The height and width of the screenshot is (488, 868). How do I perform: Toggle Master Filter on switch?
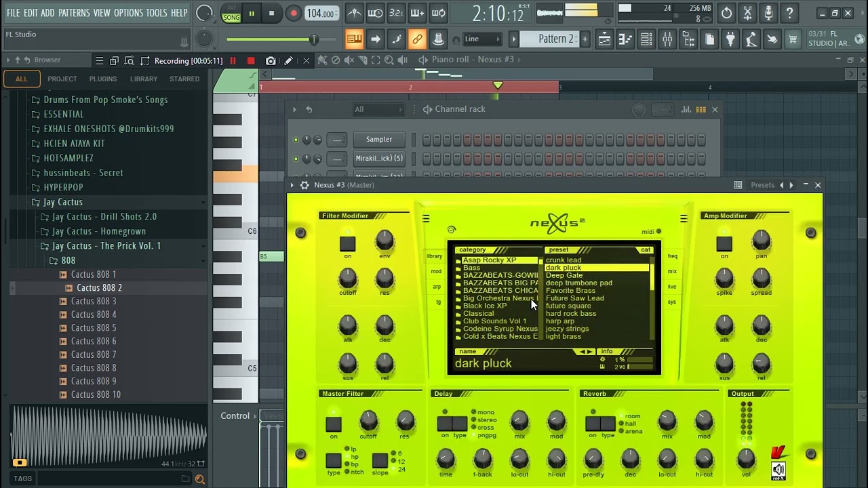[x=333, y=424]
